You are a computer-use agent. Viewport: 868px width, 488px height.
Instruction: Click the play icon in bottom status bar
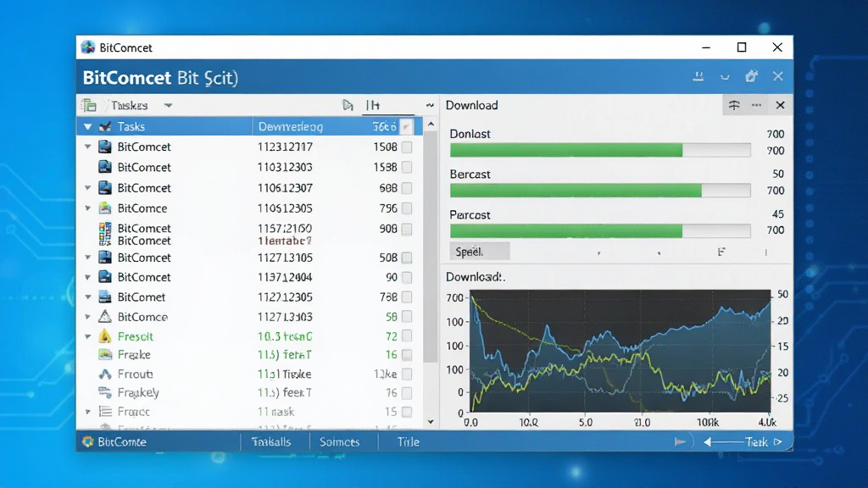coord(680,441)
